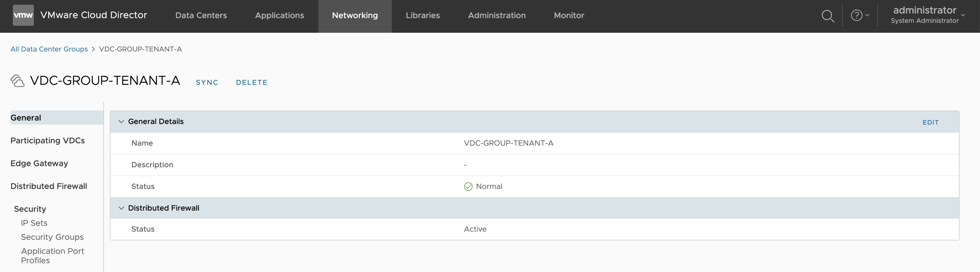Open the Data Centers tab
Viewport: 980px width, 272px height.
click(x=201, y=16)
